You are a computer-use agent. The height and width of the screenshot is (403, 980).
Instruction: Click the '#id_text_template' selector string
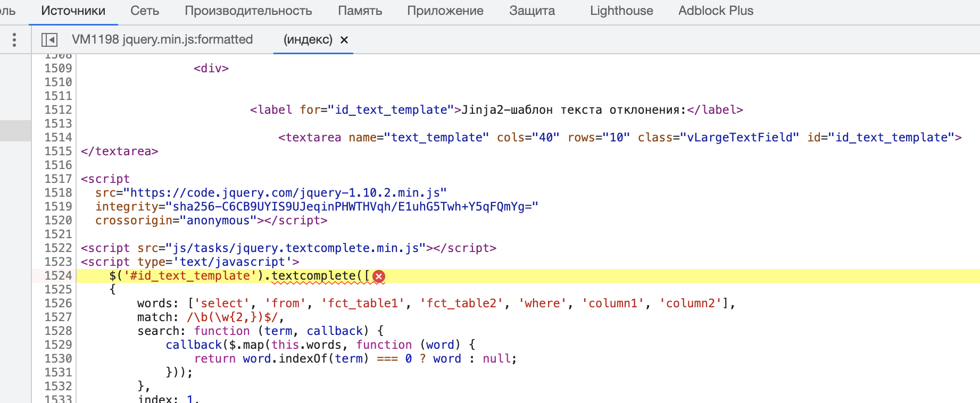pos(190,275)
